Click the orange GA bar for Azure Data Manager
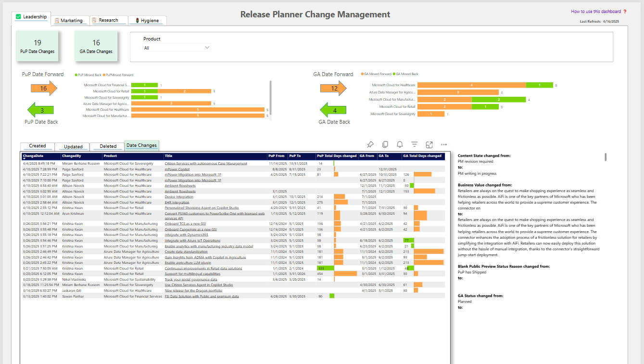Viewport: 644px width, 364px height. tap(458, 92)
